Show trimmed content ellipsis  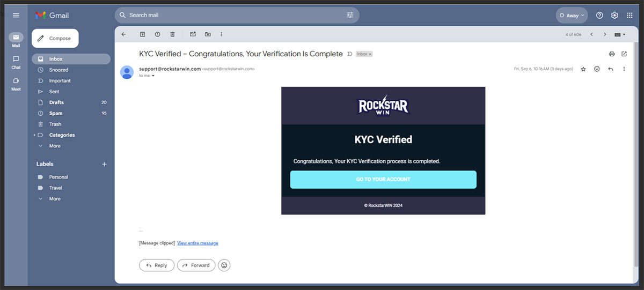tap(141, 230)
